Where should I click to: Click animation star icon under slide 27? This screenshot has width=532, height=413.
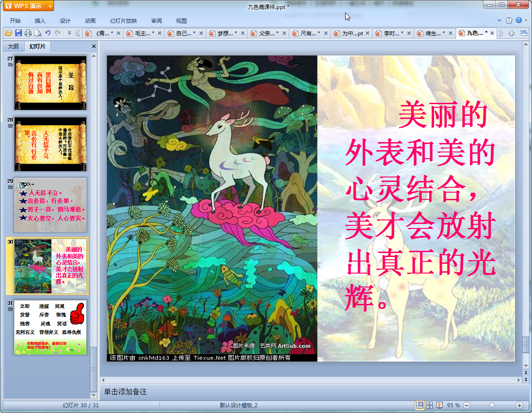click(x=10, y=64)
